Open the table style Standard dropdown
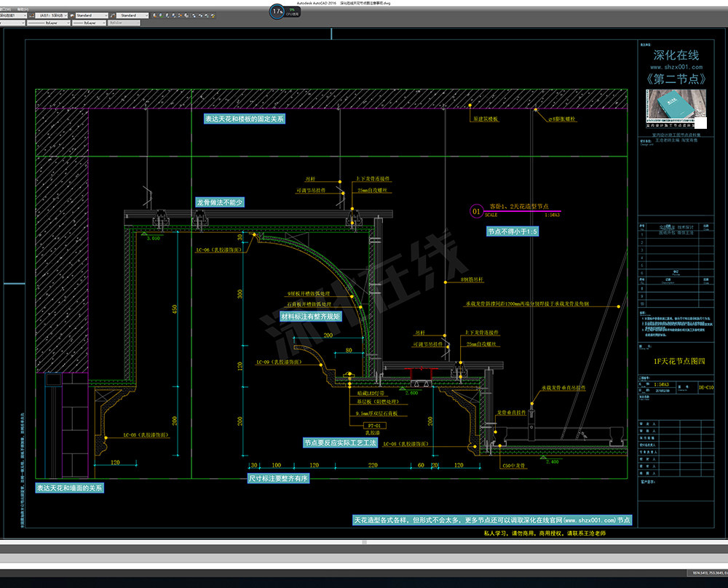Image resolution: width=728 pixels, height=588 pixels. (x=92, y=15)
